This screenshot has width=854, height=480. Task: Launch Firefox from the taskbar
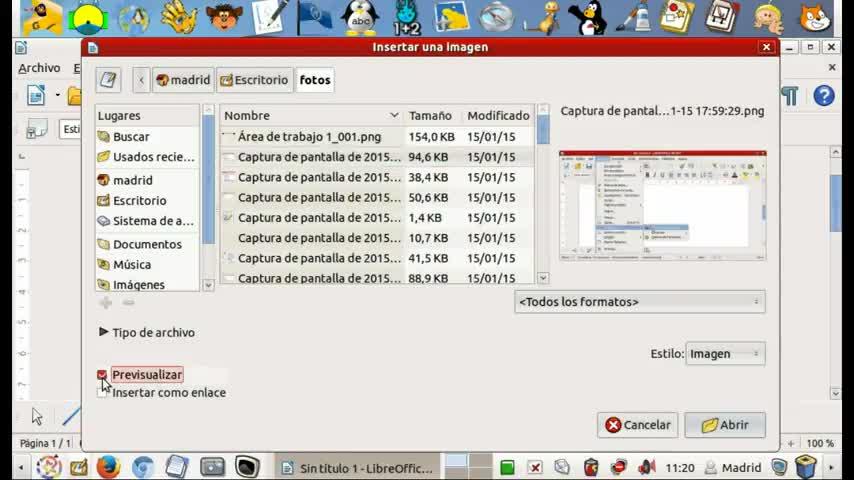point(108,467)
